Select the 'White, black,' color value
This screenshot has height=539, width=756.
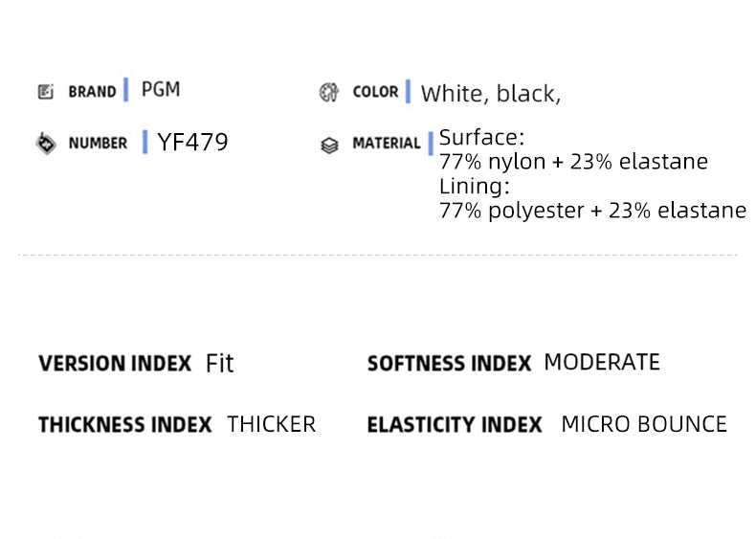[x=491, y=94]
